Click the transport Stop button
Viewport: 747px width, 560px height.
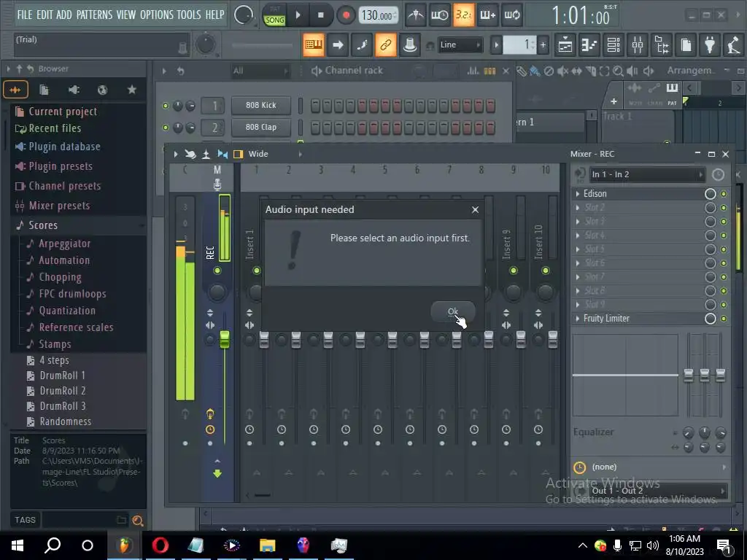click(321, 15)
